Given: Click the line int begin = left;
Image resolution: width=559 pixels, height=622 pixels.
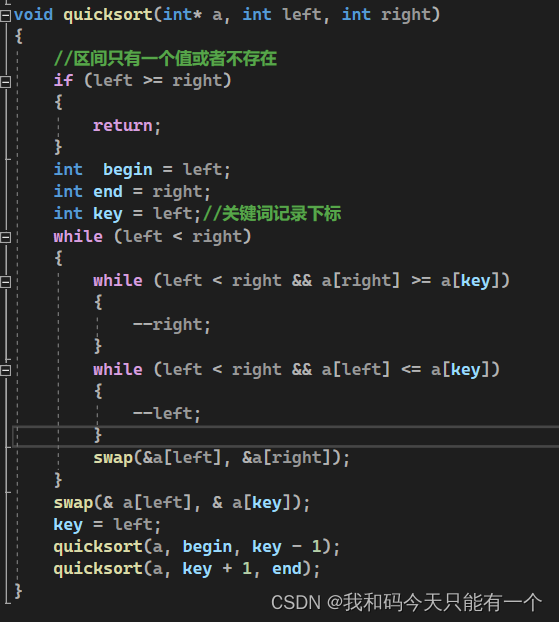Looking at the screenshot, I should (142, 170).
